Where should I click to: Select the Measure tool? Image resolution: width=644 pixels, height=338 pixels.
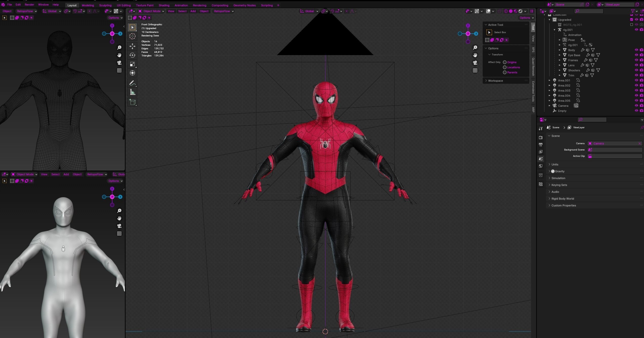pos(132,92)
